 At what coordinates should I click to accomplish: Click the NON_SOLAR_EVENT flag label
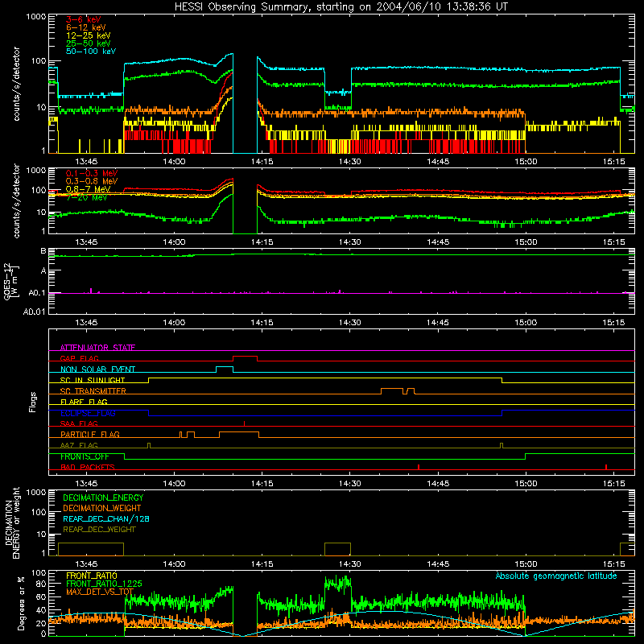pos(97,369)
